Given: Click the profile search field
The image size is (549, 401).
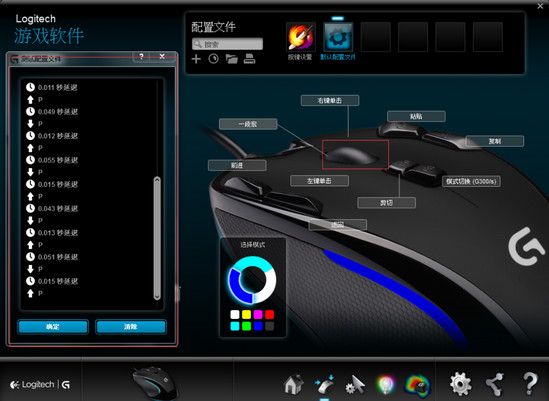Looking at the screenshot, I should tap(227, 44).
